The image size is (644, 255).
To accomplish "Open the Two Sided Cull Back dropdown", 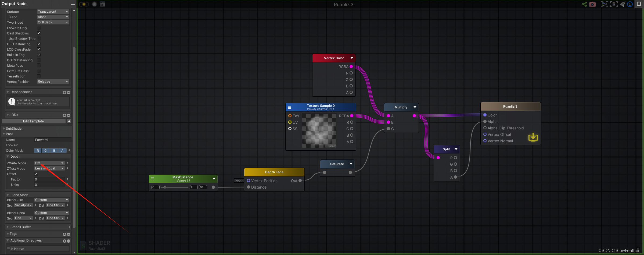I will [x=53, y=22].
